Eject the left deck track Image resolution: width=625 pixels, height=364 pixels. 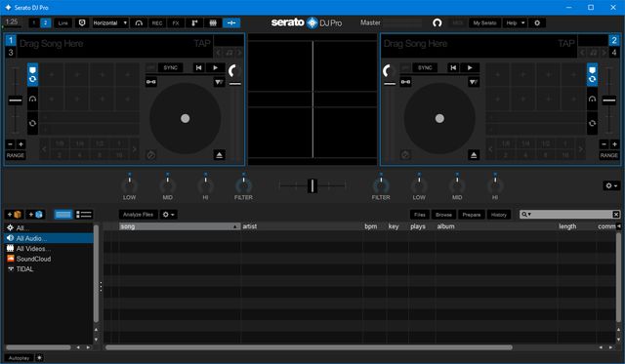click(219, 155)
